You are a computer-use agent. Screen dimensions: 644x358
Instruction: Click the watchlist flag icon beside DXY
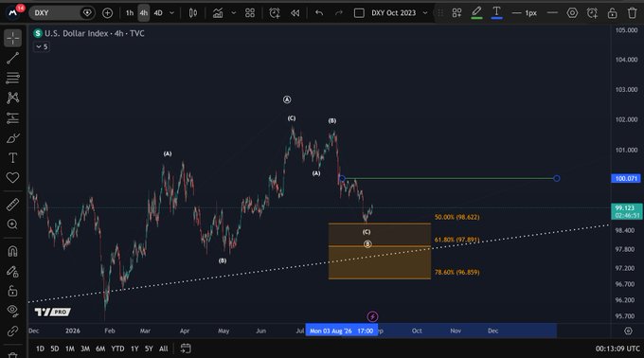87,12
